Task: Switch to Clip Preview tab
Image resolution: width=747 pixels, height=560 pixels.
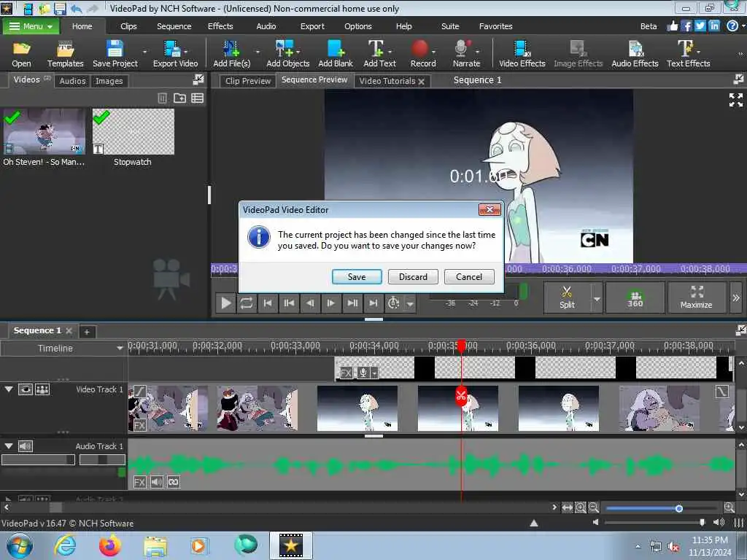Action: pyautogui.click(x=248, y=81)
